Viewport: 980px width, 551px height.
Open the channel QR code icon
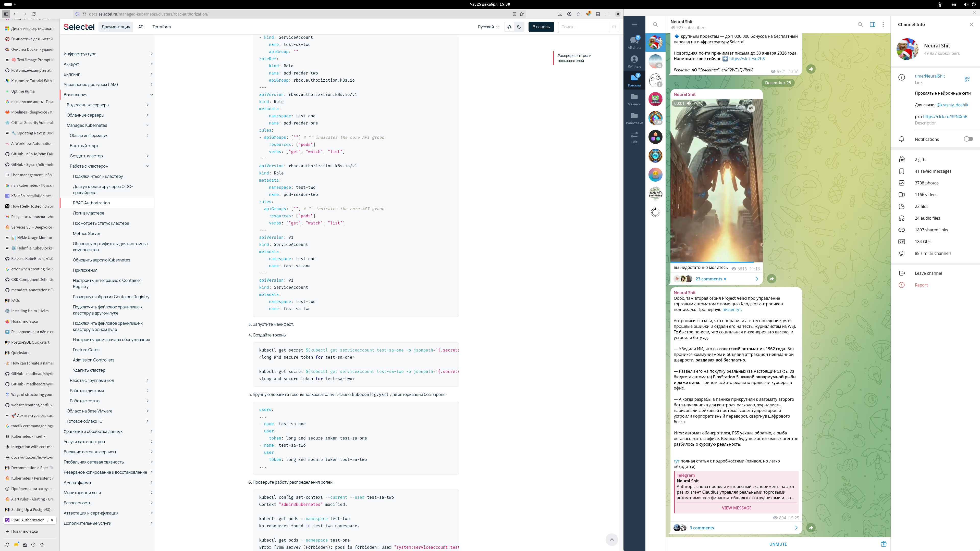(967, 79)
